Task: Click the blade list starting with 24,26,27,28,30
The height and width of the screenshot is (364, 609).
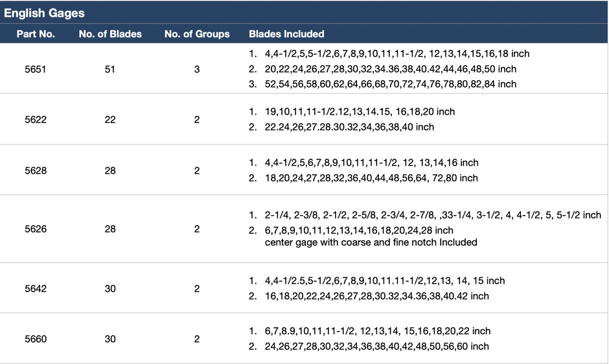Action: pos(377,346)
